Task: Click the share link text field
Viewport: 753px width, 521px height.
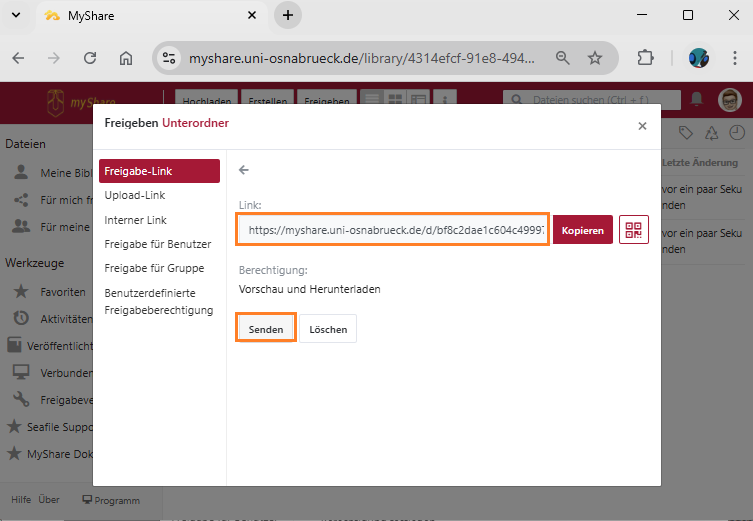Action: click(393, 230)
